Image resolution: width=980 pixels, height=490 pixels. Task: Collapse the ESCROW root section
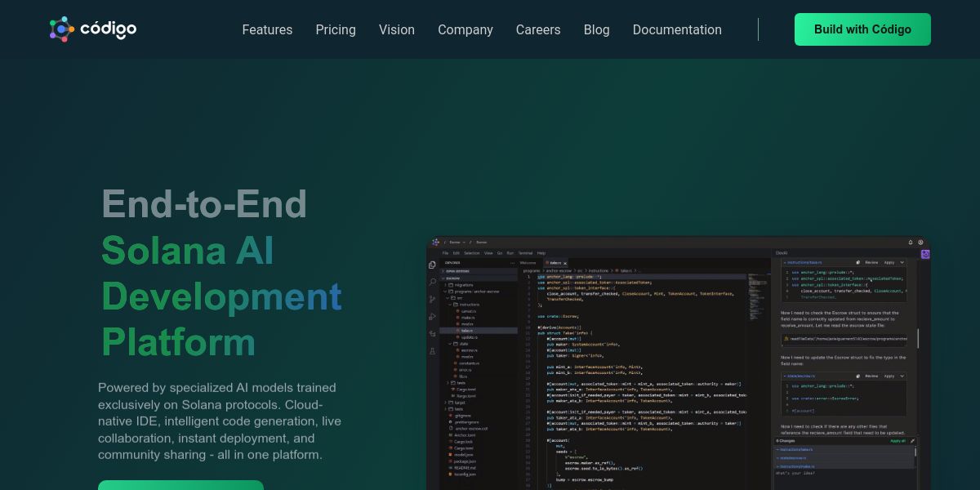[x=479, y=278]
